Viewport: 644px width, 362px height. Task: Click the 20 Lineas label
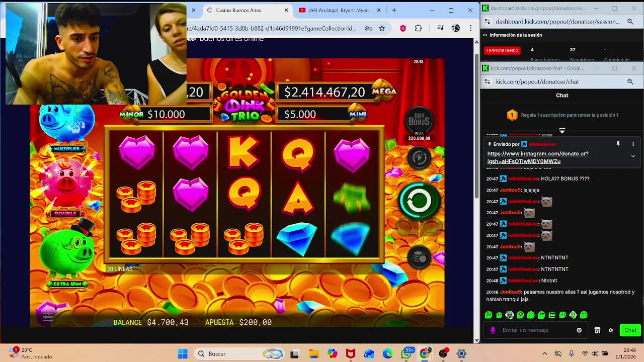(x=120, y=269)
